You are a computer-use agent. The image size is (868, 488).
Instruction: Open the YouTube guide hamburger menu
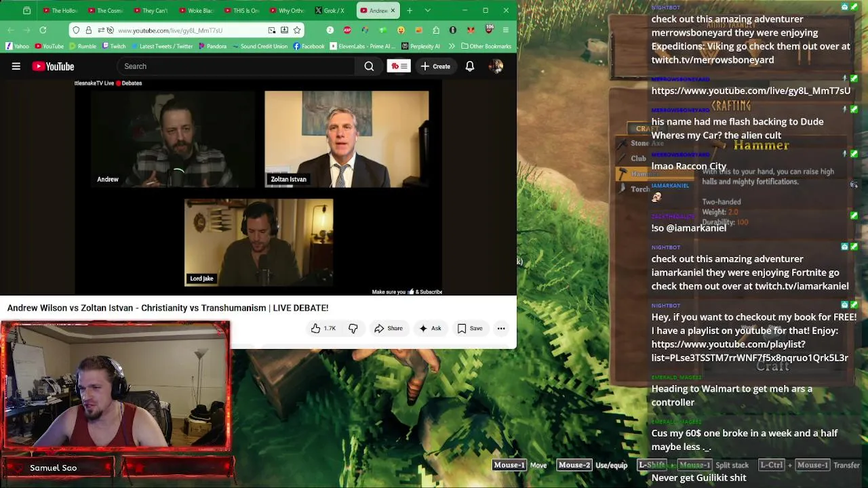pos(16,66)
